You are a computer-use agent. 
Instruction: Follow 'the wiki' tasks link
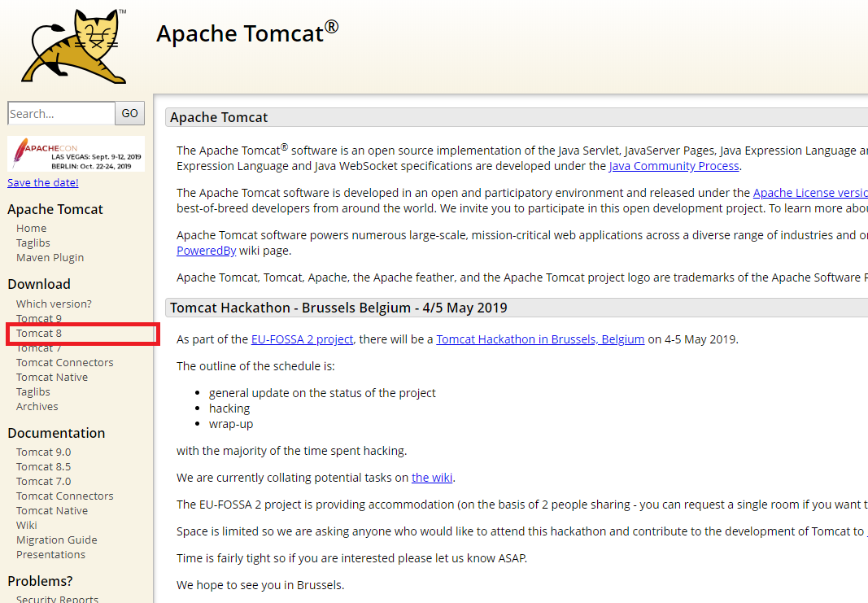coord(432,478)
